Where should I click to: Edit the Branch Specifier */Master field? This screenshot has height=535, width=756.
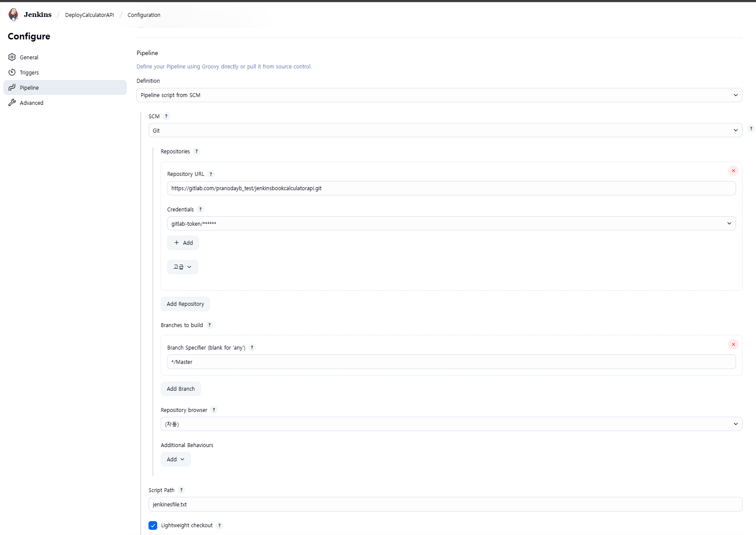pos(451,362)
